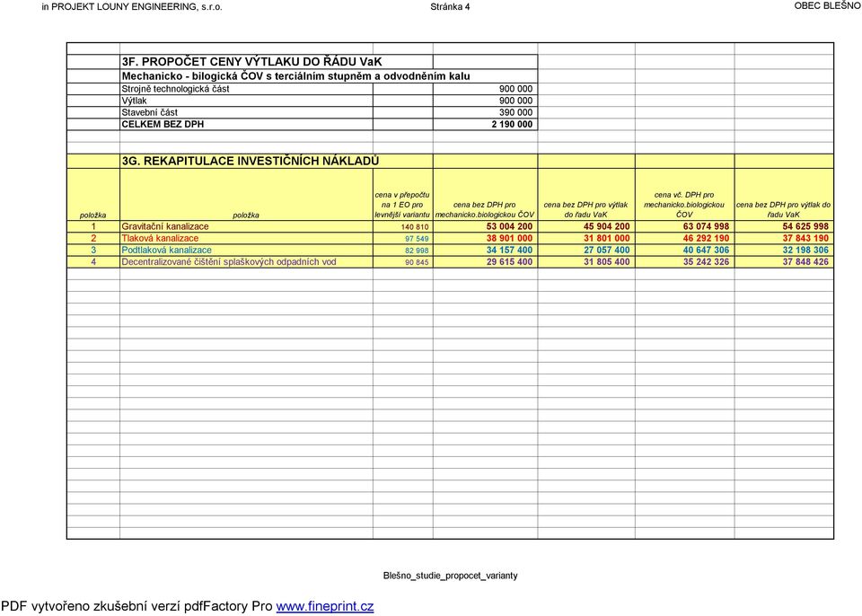Select item number 4 in the položka column
The width and height of the screenshot is (862, 616).
click(93, 262)
